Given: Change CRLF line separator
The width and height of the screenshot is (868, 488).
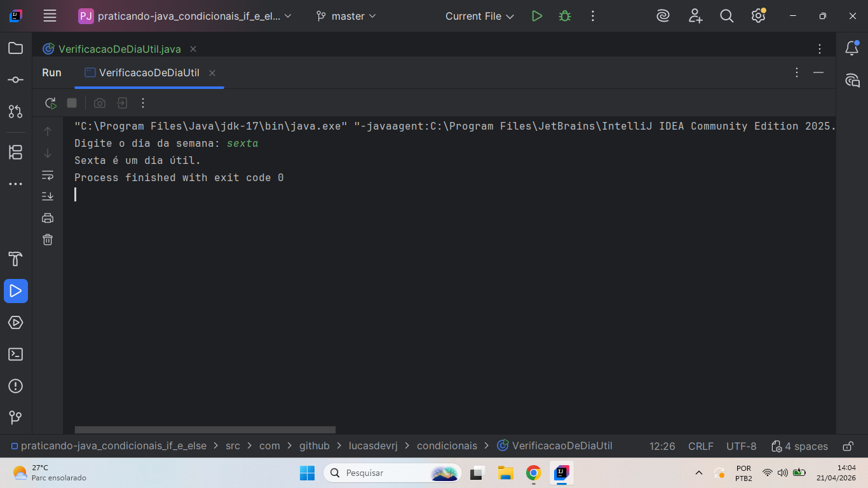Looking at the screenshot, I should [x=701, y=446].
